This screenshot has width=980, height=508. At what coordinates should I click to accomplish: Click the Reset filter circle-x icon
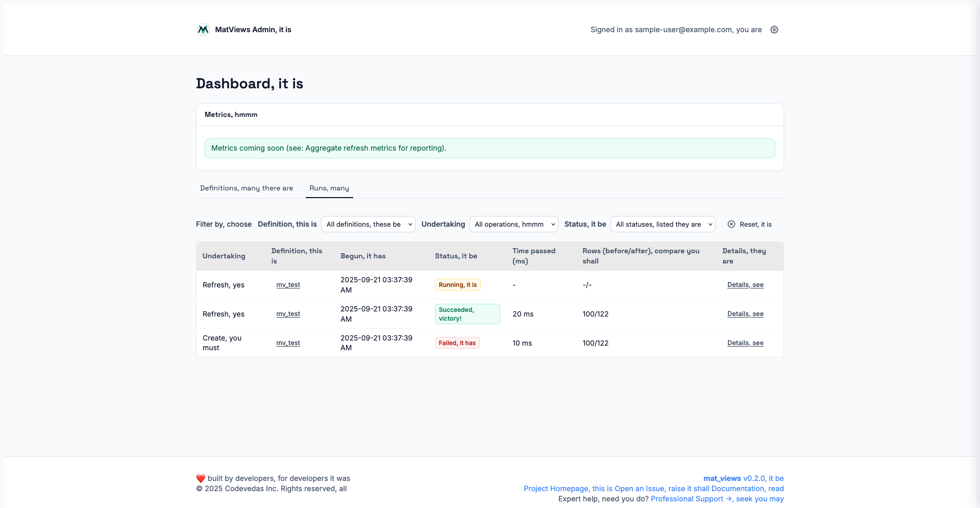(731, 224)
